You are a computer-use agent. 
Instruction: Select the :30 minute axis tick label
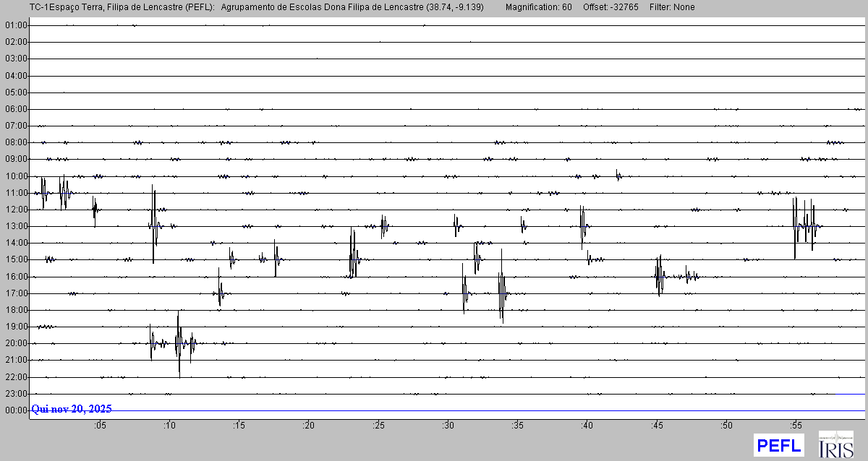point(448,426)
